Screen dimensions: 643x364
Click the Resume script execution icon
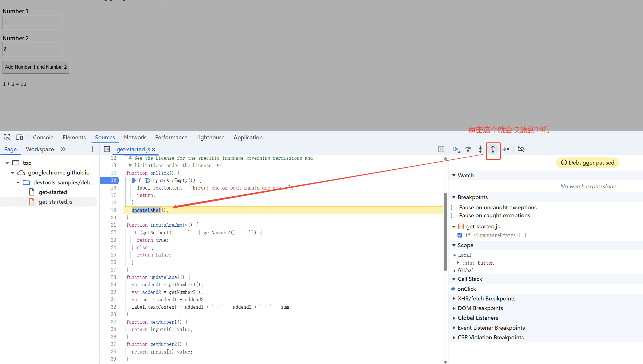click(x=456, y=149)
